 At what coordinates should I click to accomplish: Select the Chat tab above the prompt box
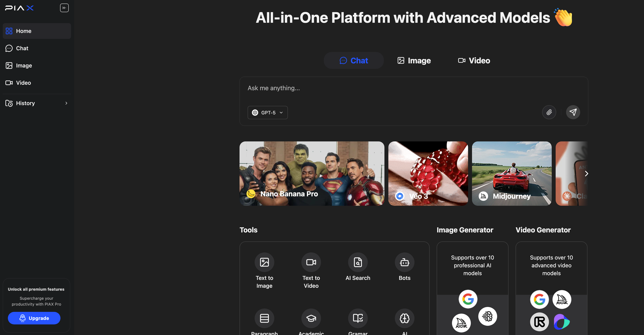353,60
